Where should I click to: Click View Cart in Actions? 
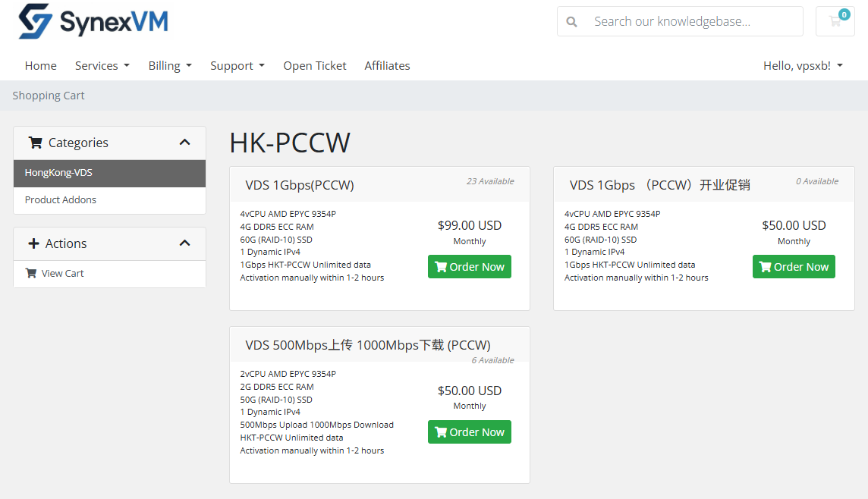[109, 274]
